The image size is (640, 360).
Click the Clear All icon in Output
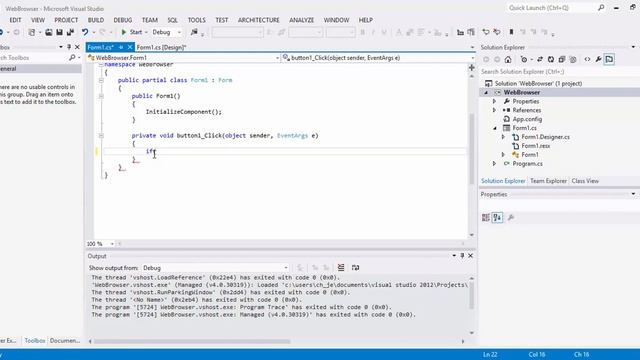pyautogui.click(x=341, y=267)
